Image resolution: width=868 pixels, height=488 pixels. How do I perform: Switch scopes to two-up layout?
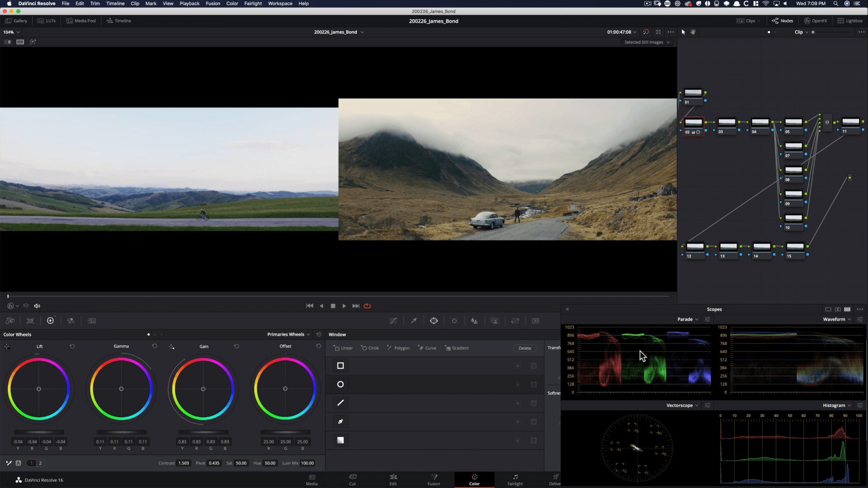pyautogui.click(x=838, y=310)
